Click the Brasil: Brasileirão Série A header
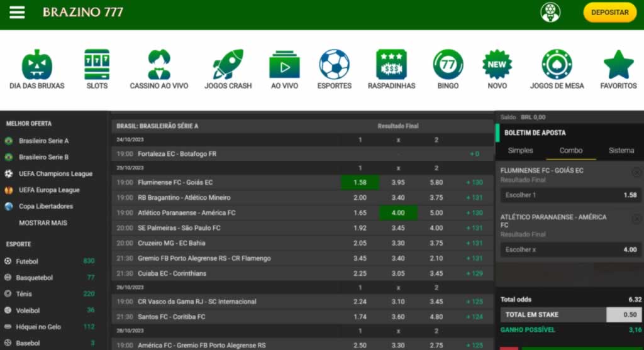 157,126
